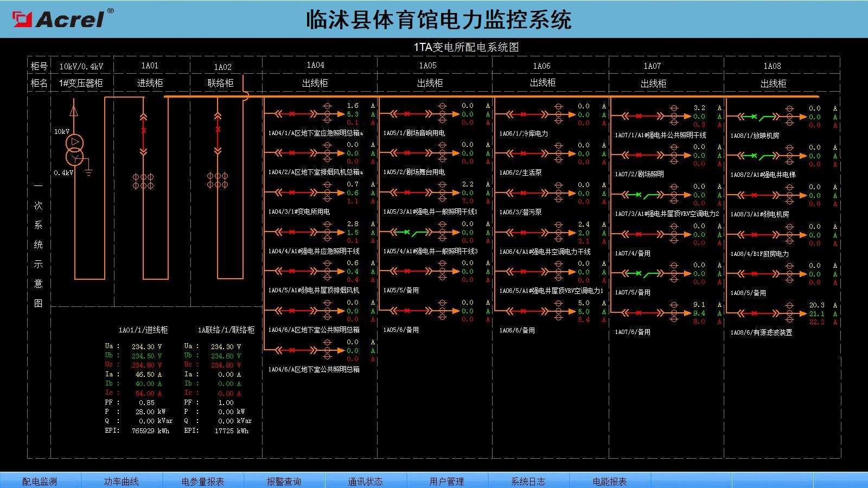Click the 1TA变电所配电系统图 diagram title
Image resolution: width=868 pixels, height=488 pixels.
click(466, 47)
